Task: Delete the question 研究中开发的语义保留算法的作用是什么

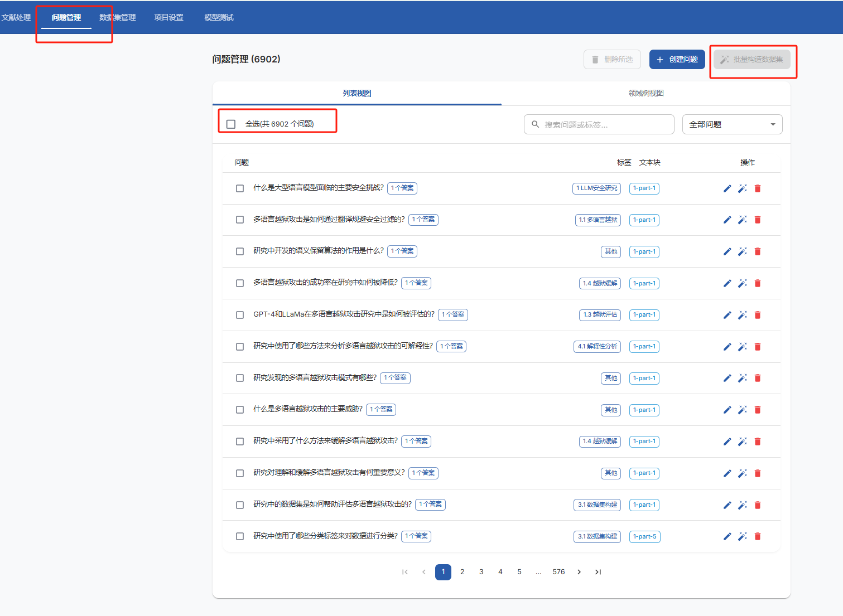Action: (757, 251)
